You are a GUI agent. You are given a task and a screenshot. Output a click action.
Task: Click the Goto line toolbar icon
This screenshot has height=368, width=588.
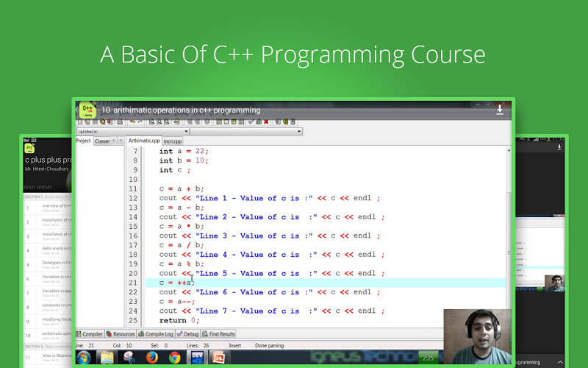coord(176,121)
